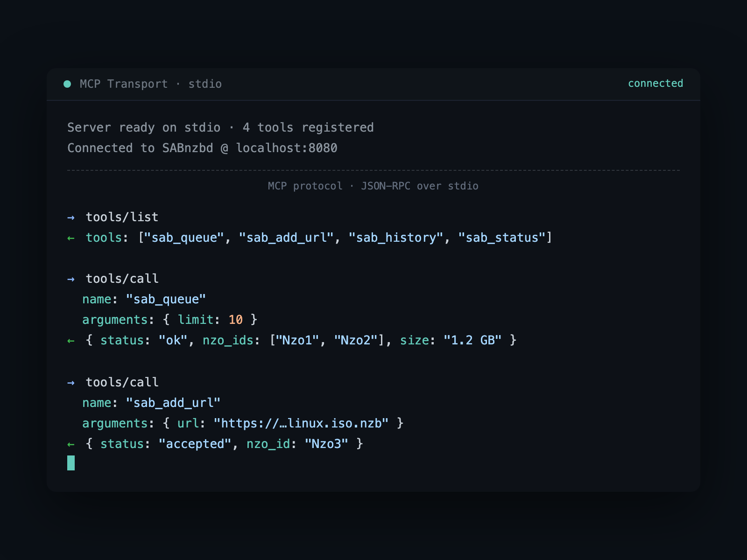Click the "sab_status" entry in tools array

point(502,238)
